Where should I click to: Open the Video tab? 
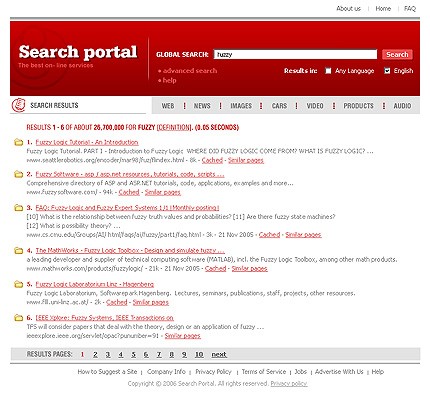point(315,106)
